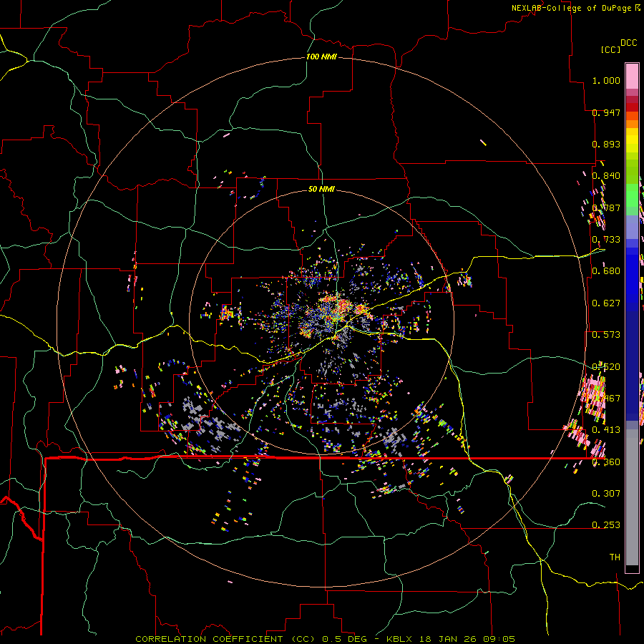Image resolution: width=644 pixels, height=644 pixels.
Task: Click the 0.413 color scale value
Action: click(x=606, y=430)
